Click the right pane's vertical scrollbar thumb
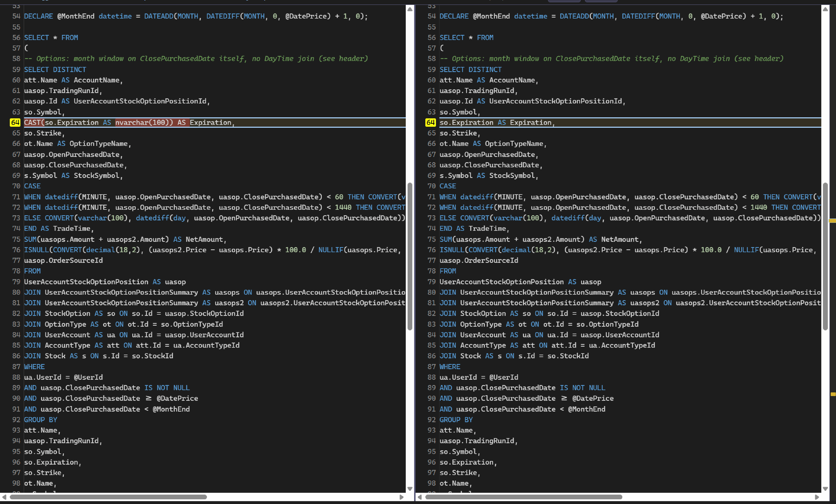 825,256
